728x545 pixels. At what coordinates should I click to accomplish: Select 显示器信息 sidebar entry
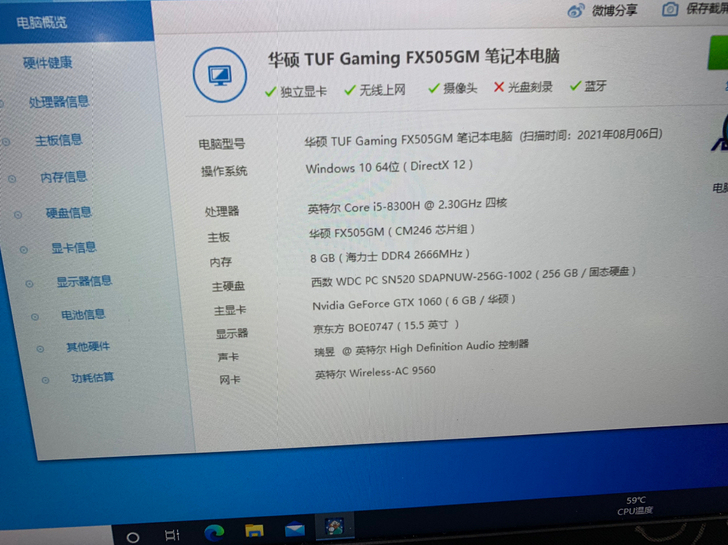(84, 281)
